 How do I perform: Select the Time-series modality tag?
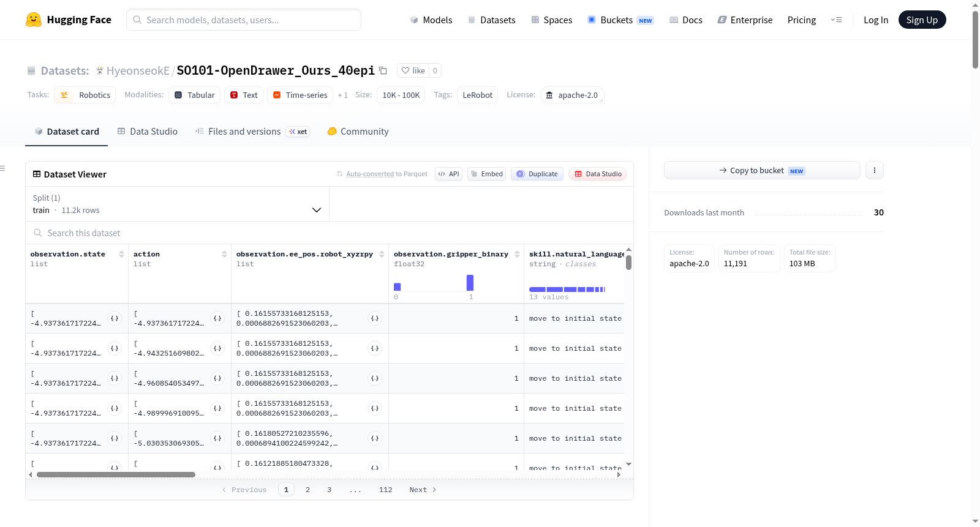300,95
